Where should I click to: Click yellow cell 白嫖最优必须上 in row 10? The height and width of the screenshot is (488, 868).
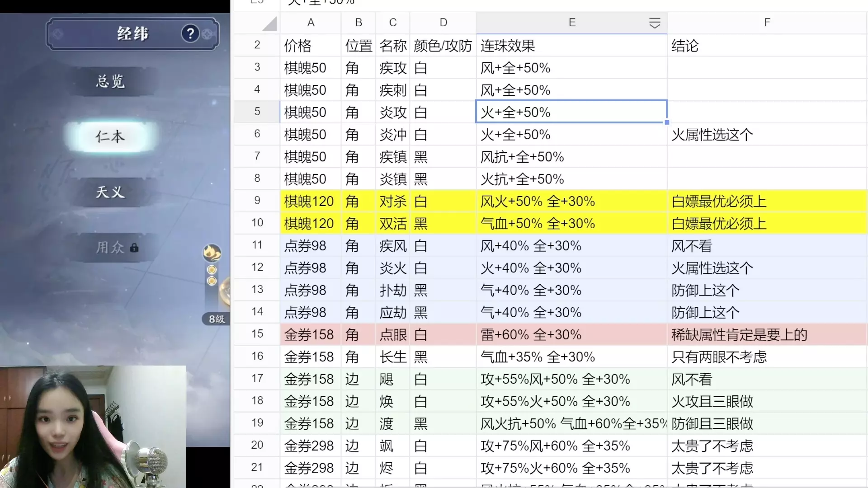tap(719, 224)
